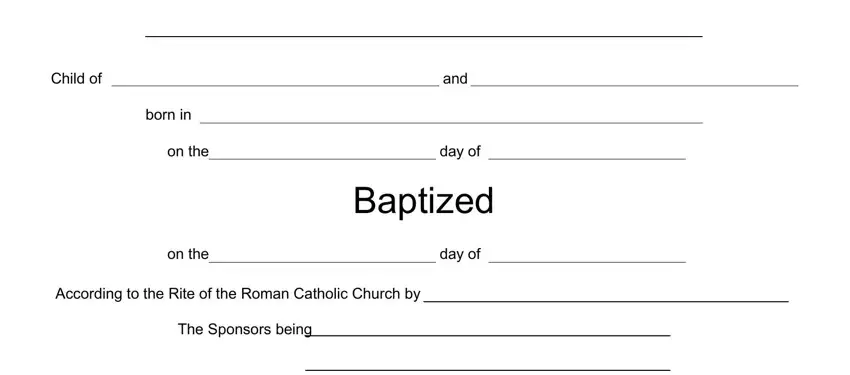Click 'The Sponsors being' label
This screenshot has width=850, height=375.
[x=245, y=329]
